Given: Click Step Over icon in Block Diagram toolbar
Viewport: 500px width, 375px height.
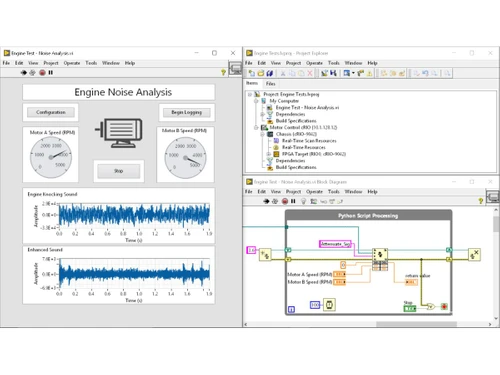Looking at the screenshot, I should 332,201.
